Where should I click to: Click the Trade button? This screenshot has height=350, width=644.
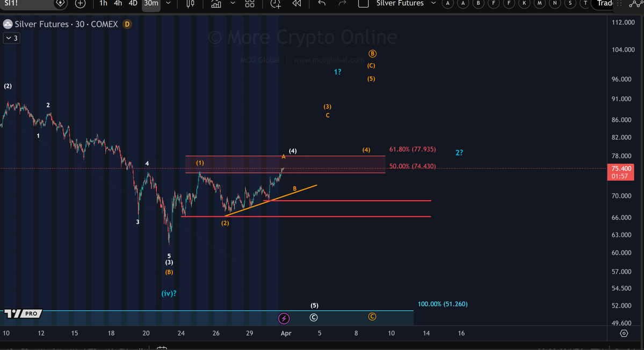[x=605, y=4]
